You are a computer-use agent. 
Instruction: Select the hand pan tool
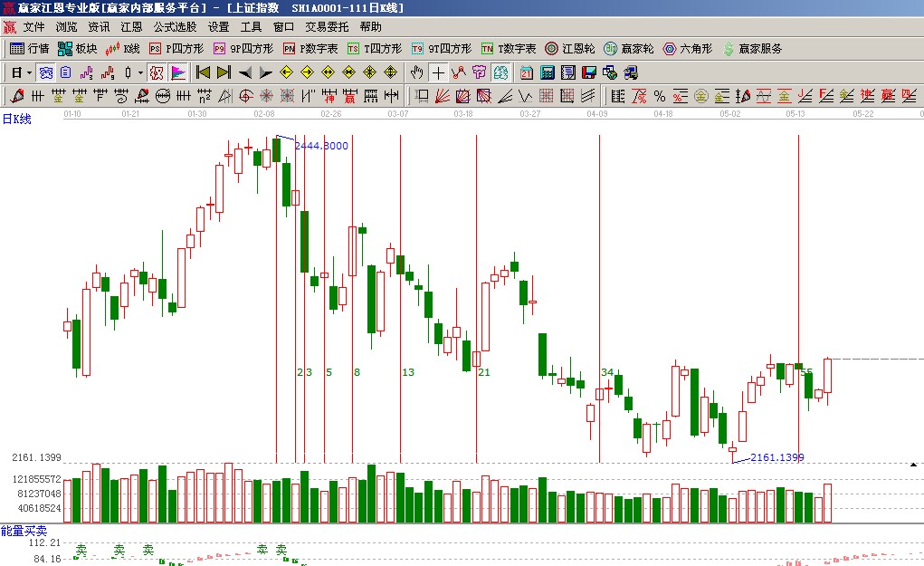click(416, 72)
